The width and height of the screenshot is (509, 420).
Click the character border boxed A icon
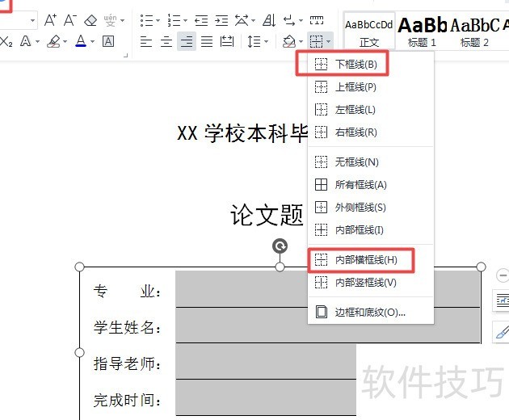click(x=108, y=41)
